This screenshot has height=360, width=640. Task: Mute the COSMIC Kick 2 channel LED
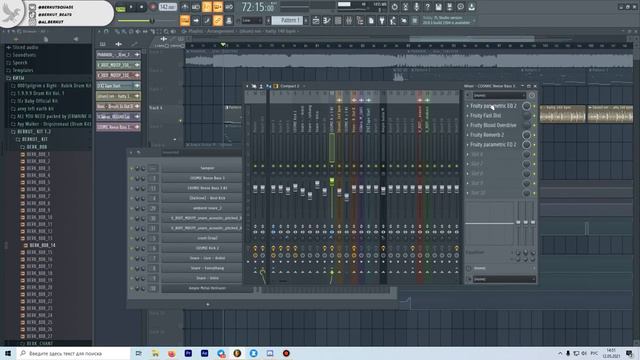pos(131,248)
